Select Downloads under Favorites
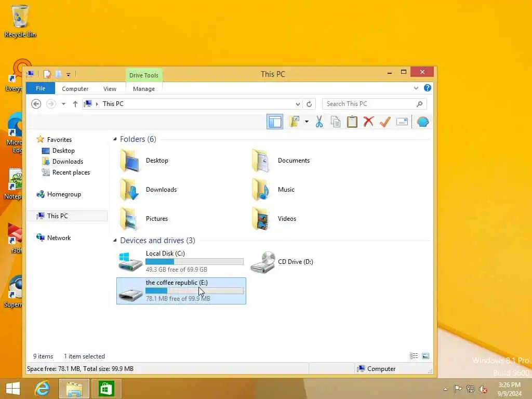 click(x=68, y=162)
